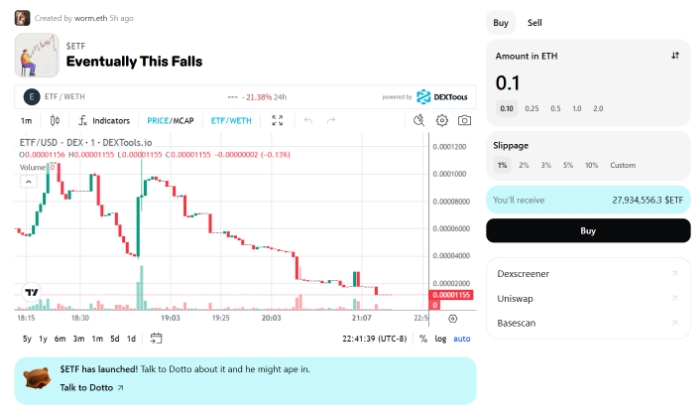Viewport: 697px width, 411px height.
Task: Select the 5d time range
Action: coord(115,339)
